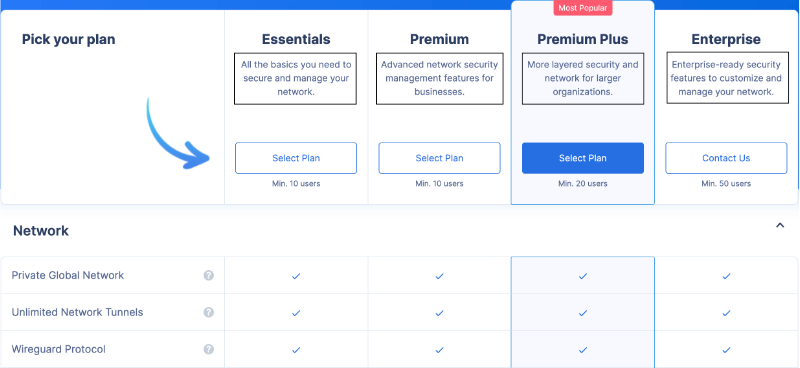The width and height of the screenshot is (800, 368).
Task: Click Premium checkmark for Unlimited Network Tunnels
Action: coord(439,313)
